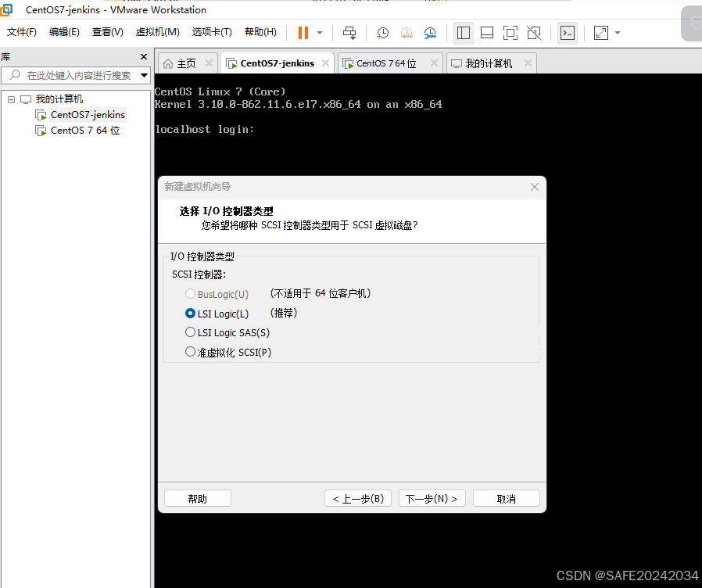Viewport: 702px width, 588px height.
Task: Open the console view icon
Action: (568, 33)
